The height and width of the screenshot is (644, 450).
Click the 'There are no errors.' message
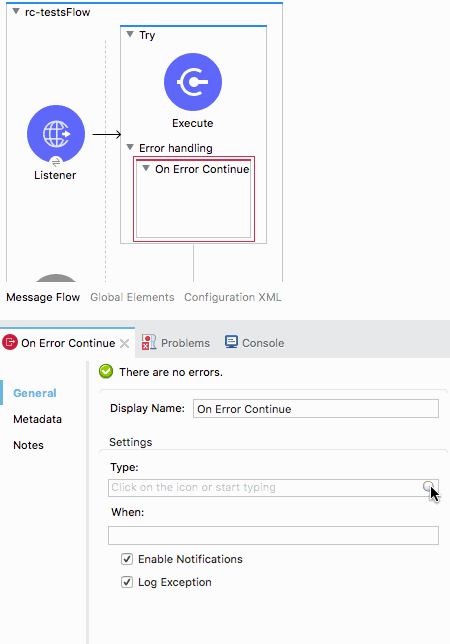point(171,372)
